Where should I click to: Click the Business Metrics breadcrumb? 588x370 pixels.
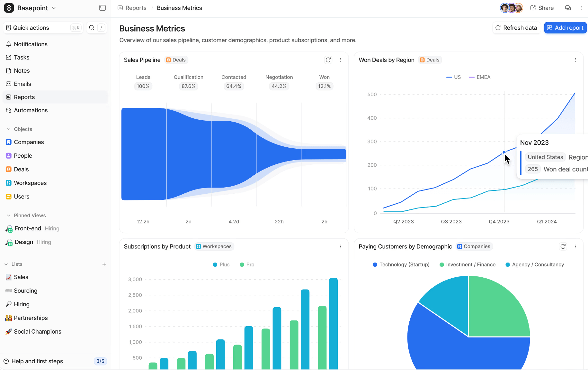tap(179, 8)
